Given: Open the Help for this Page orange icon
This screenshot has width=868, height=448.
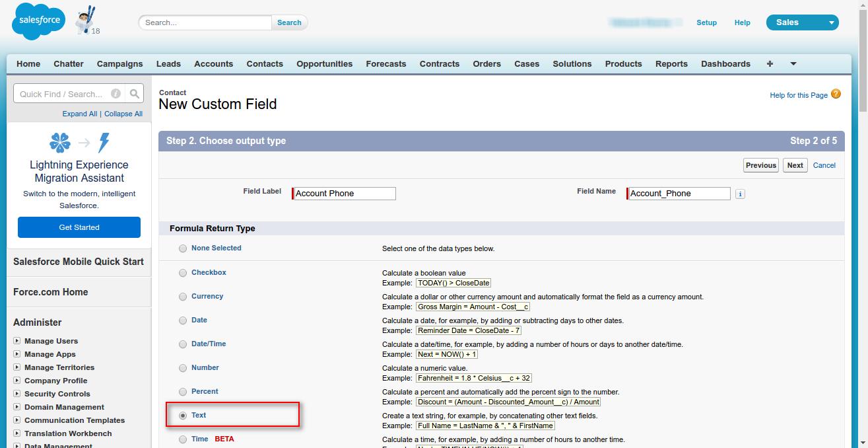Looking at the screenshot, I should pyautogui.click(x=836, y=94).
